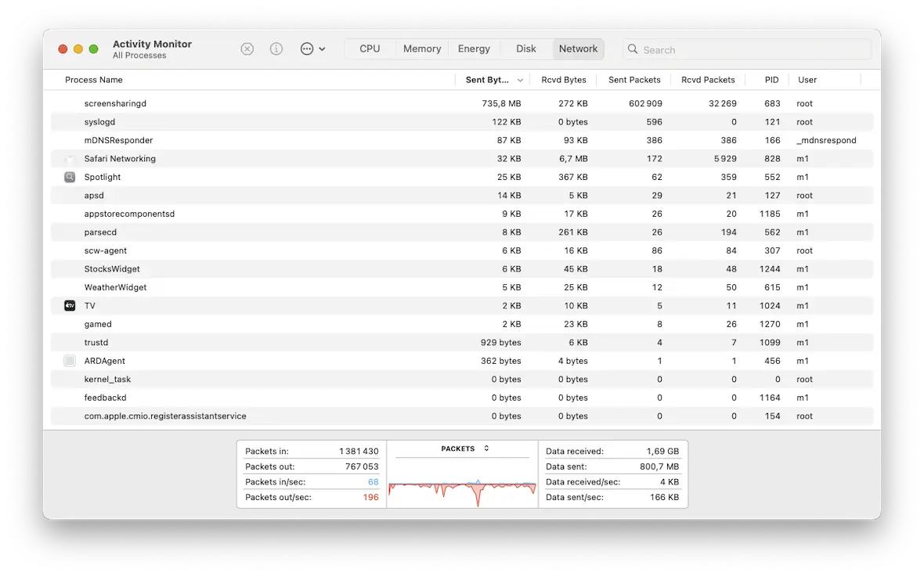This screenshot has width=924, height=576.
Task: Select the syslogd process row
Action: pyautogui.click(x=313, y=121)
